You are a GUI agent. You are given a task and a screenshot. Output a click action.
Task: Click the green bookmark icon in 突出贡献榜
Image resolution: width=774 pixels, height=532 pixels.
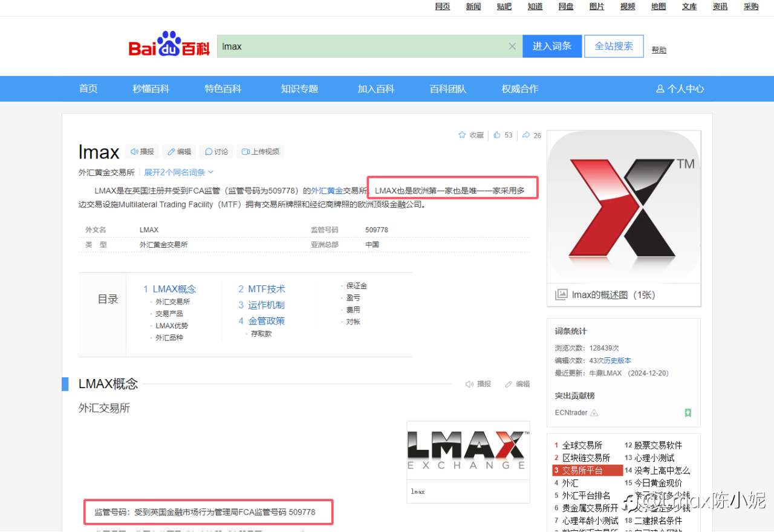pyautogui.click(x=688, y=413)
